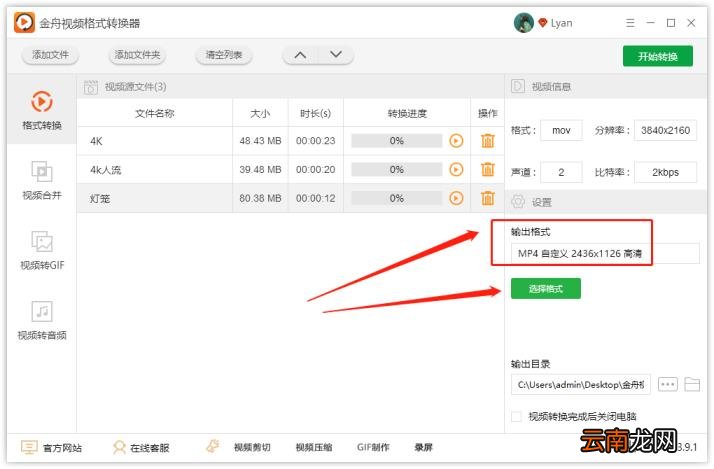The width and height of the screenshot is (714, 469).
Task: Open the 格式转换 sidebar tab
Action: (x=41, y=110)
